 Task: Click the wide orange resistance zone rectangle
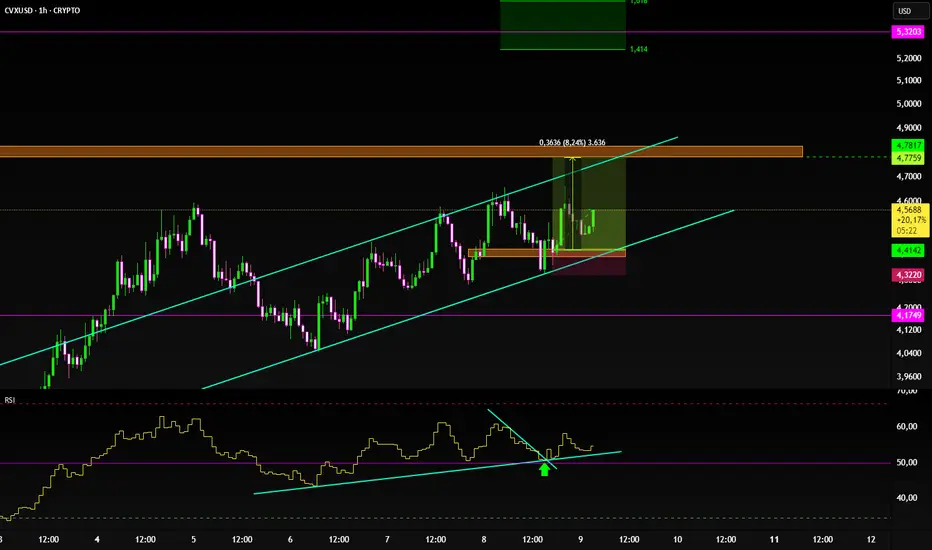(x=401, y=152)
